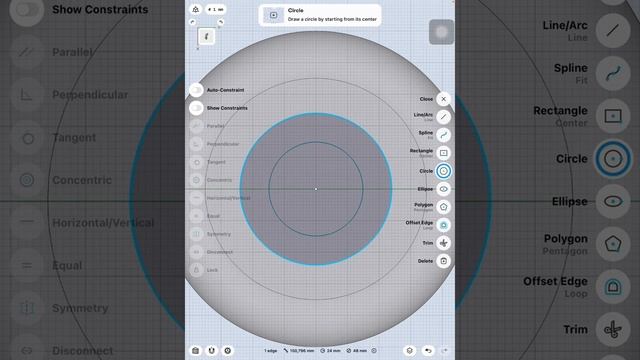Expand measurement details arrow after 48 mm

point(374,351)
